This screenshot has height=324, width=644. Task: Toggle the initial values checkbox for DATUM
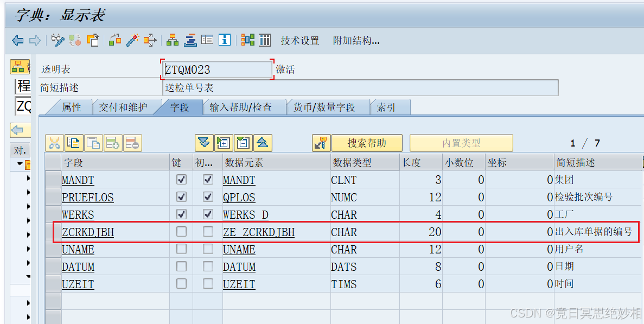tap(208, 266)
